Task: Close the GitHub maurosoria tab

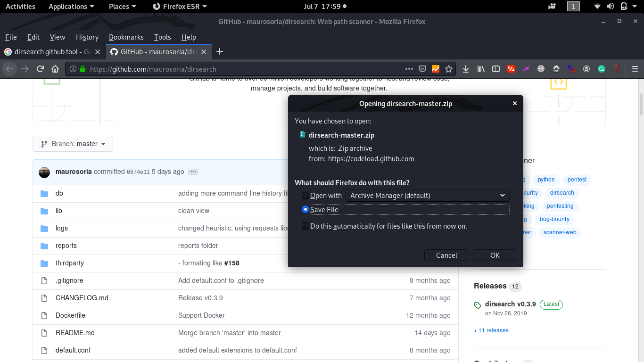Action: [204, 52]
